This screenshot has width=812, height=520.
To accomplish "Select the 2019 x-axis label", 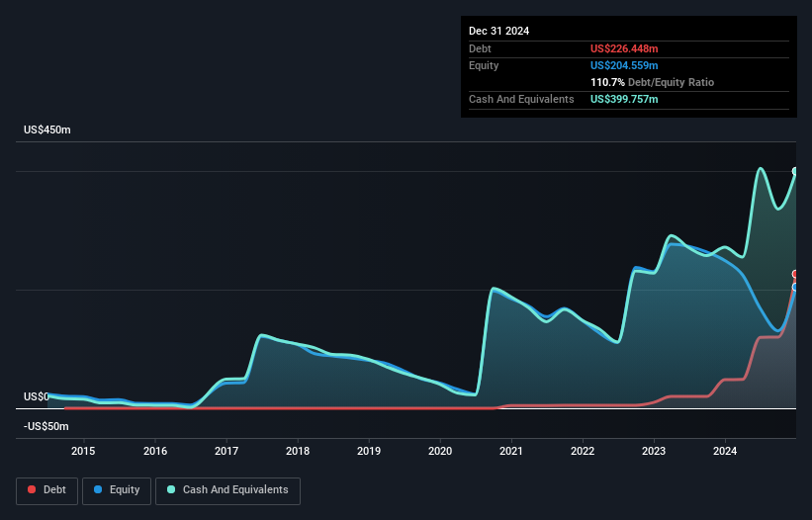I will (x=369, y=451).
